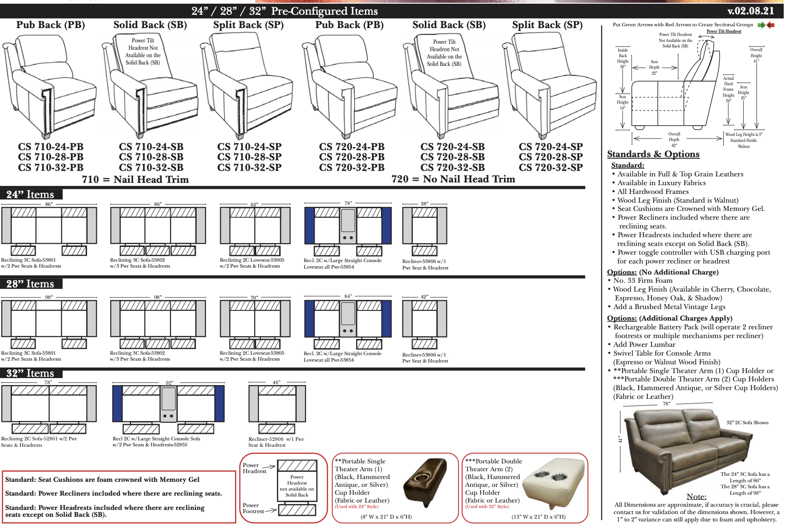Click model number CS 710-28-SB

pos(151,157)
